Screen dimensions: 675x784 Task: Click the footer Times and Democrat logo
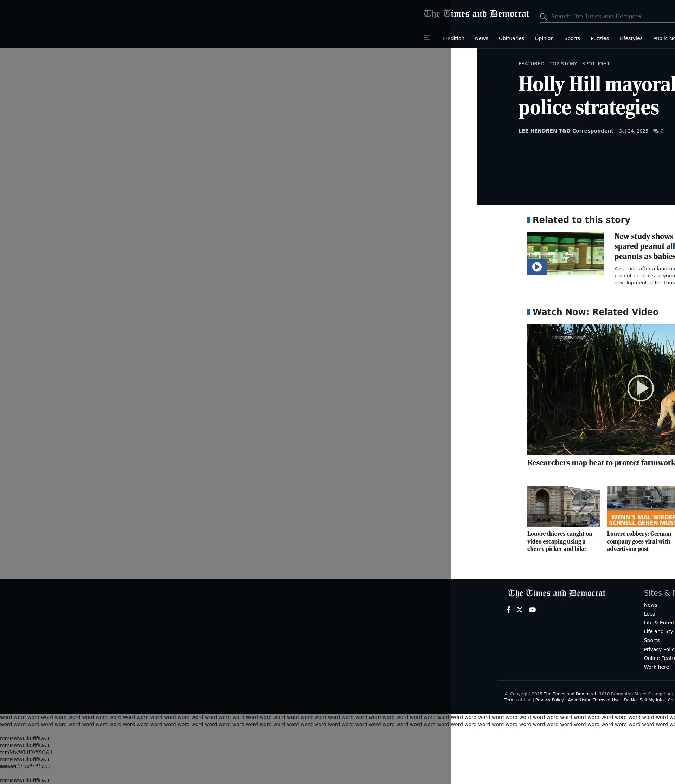tap(556, 593)
